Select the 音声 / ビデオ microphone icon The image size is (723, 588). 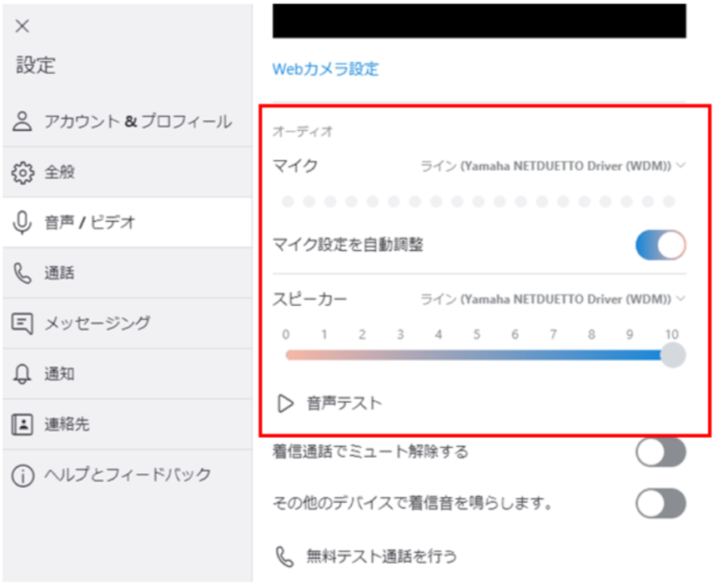coord(22,222)
